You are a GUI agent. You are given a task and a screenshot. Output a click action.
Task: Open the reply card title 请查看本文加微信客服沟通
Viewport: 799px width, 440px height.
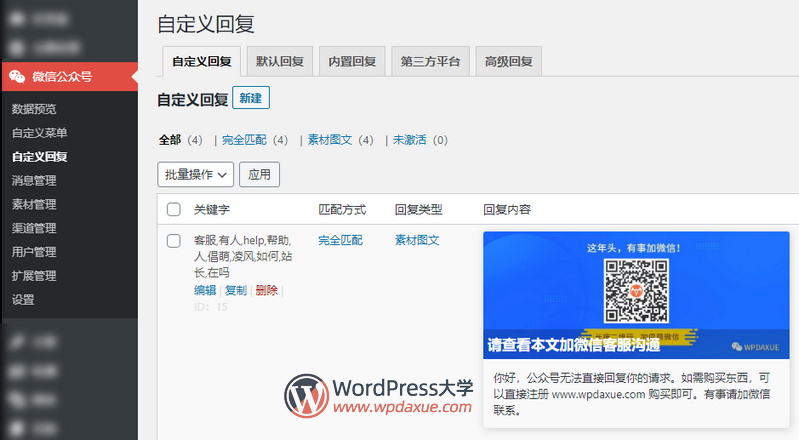point(574,345)
